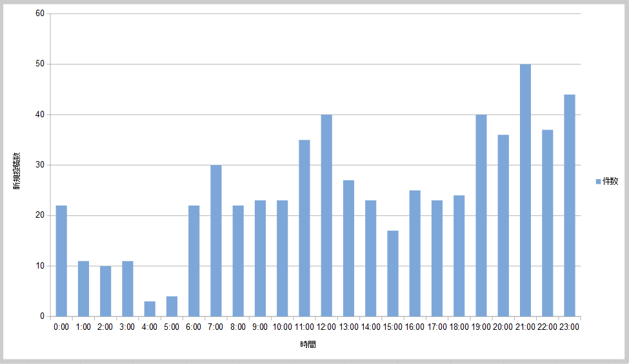Viewport: 629px width, 364px height.
Task: Click the bar for 12:00
Action: point(326,215)
